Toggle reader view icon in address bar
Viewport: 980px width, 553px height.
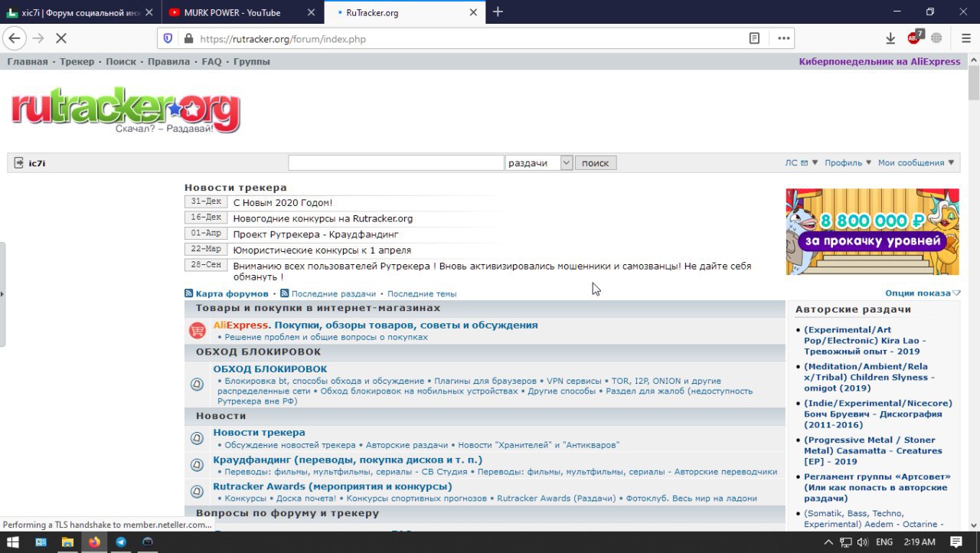pos(754,38)
